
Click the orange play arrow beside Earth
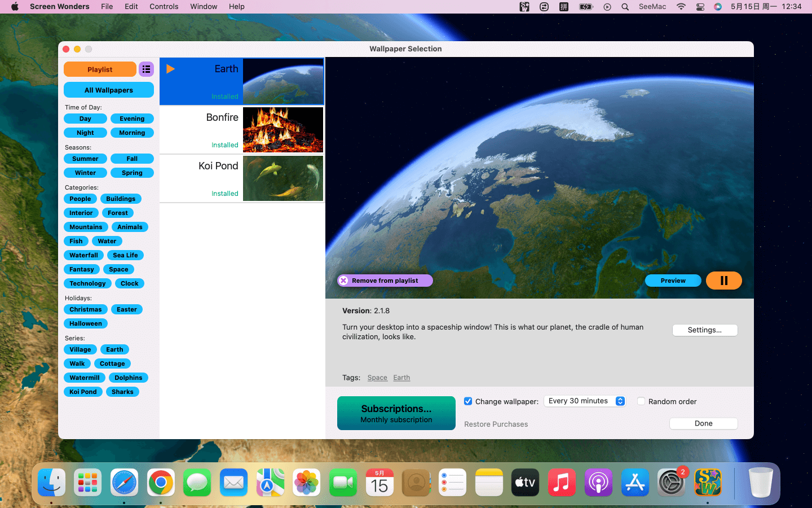(x=170, y=69)
